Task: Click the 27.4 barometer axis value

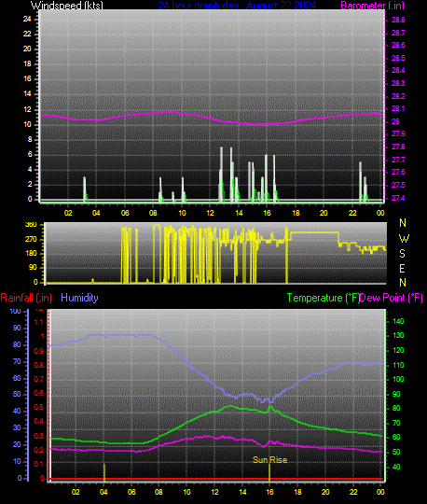Action: click(x=398, y=198)
